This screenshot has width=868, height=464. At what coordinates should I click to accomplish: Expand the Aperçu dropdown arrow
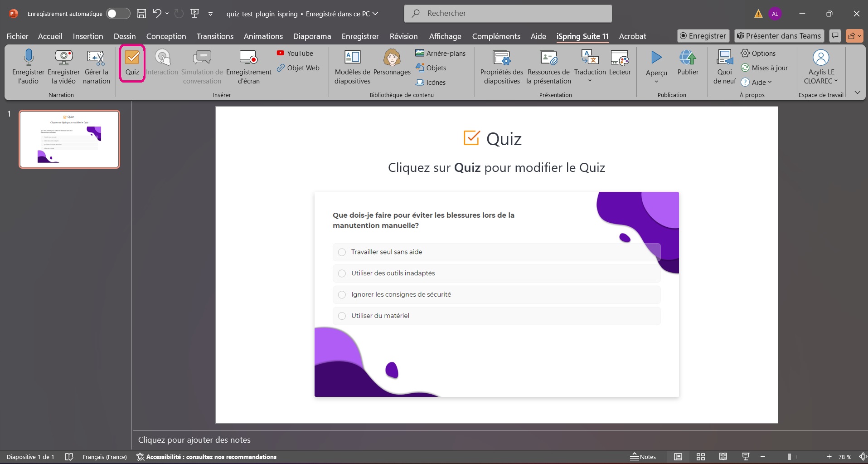[656, 82]
